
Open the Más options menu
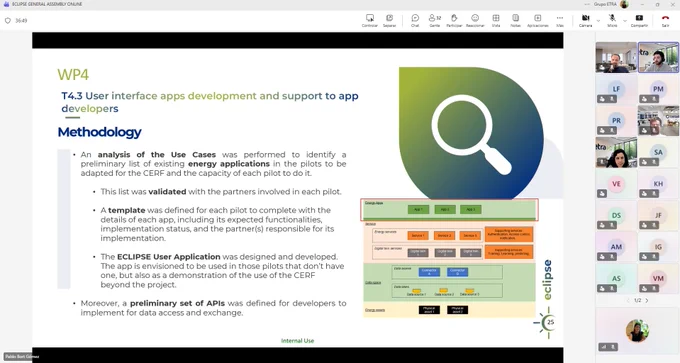tap(560, 20)
